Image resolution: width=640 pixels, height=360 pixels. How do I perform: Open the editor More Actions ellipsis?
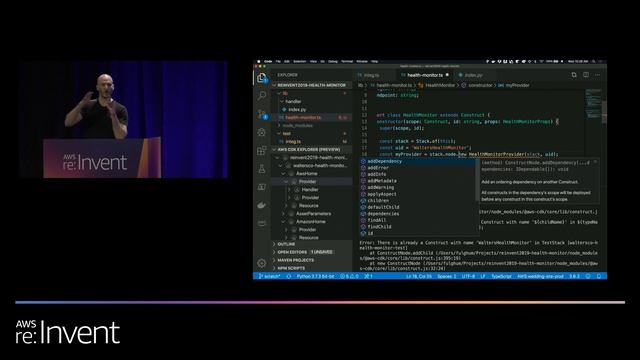point(598,75)
